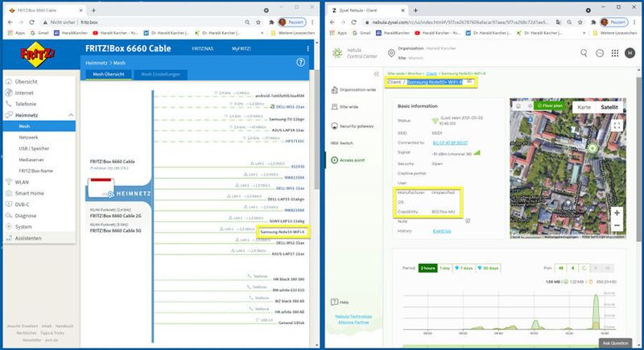
Task: Open the Event log link
Action: (x=441, y=231)
